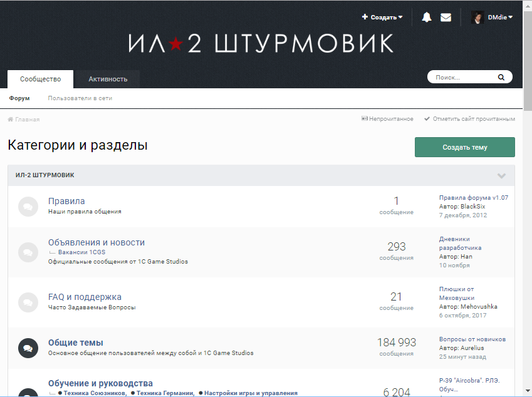Viewport: 532px width, 397px height.
Task: Click the dark Общие темы forum bubble icon
Action: tap(28, 348)
